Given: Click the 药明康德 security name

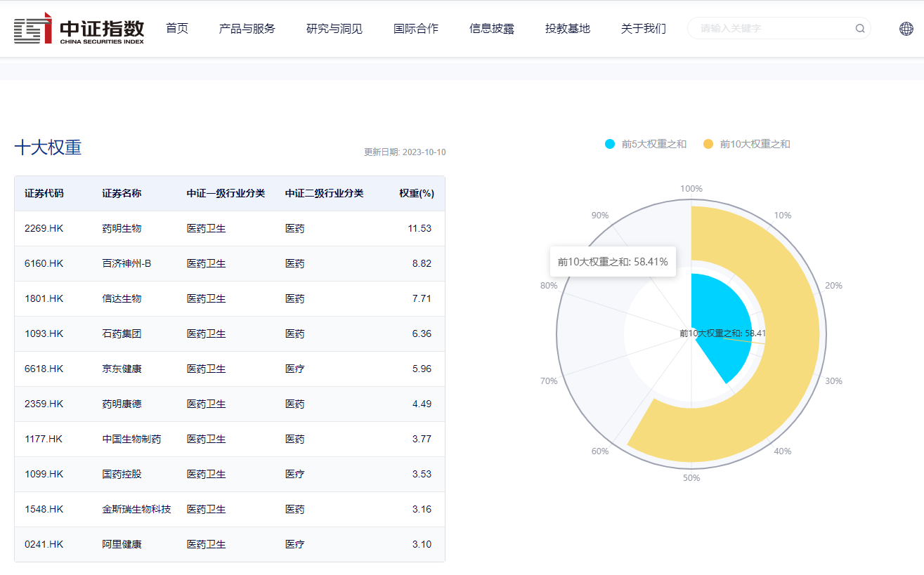Looking at the screenshot, I should pos(122,404).
